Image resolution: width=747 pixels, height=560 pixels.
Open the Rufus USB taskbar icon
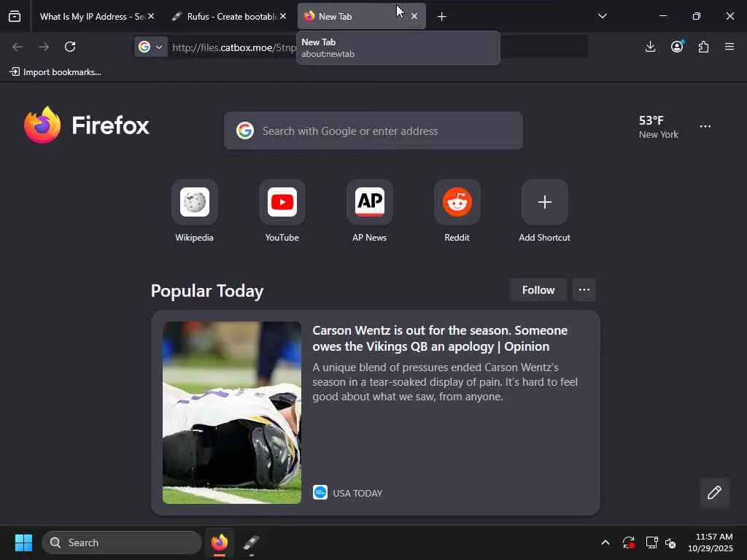coord(251,542)
